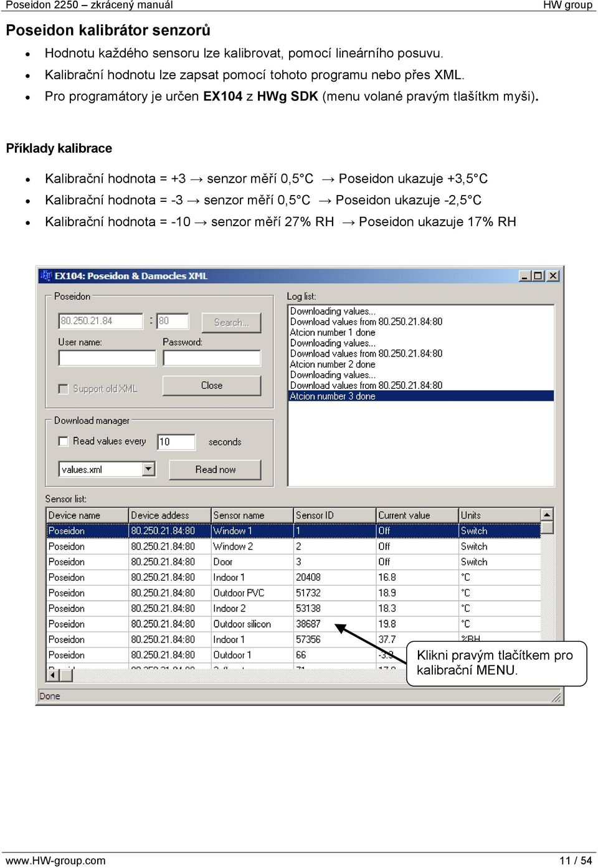Select the Indoor 2 sensor row
Viewport: 598px width, 868px height.
click(x=293, y=608)
